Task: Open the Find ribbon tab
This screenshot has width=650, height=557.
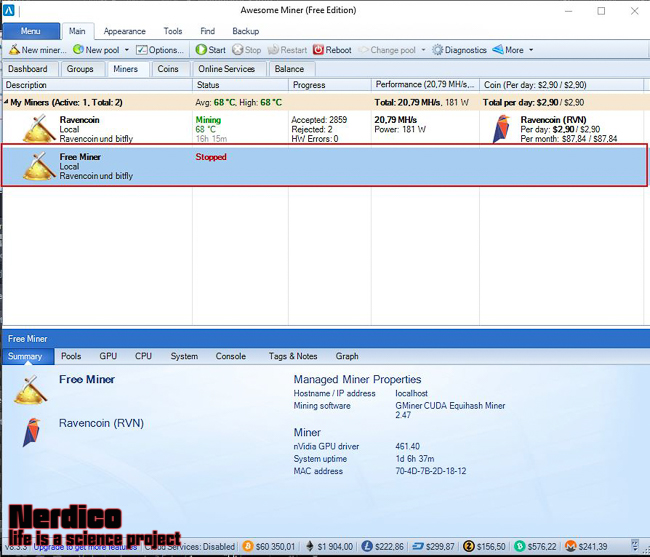Action: click(207, 31)
